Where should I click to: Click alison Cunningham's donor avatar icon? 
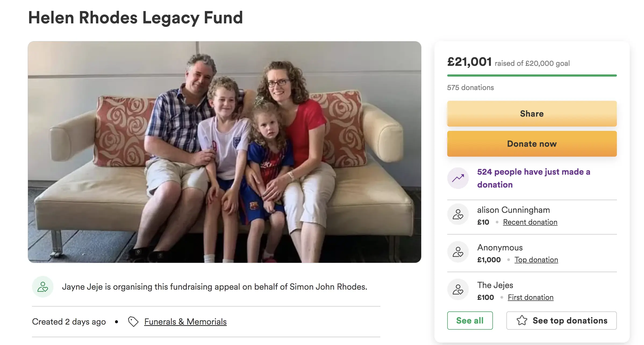[x=458, y=214]
